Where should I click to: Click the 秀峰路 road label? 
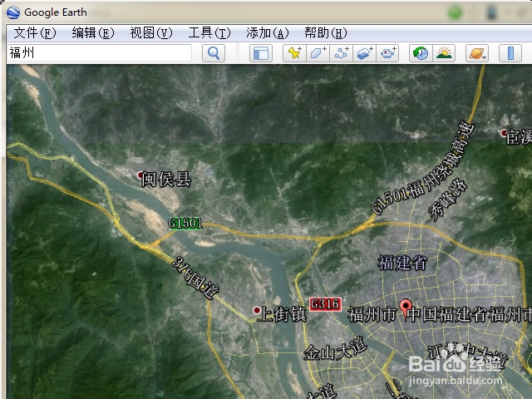(448, 199)
